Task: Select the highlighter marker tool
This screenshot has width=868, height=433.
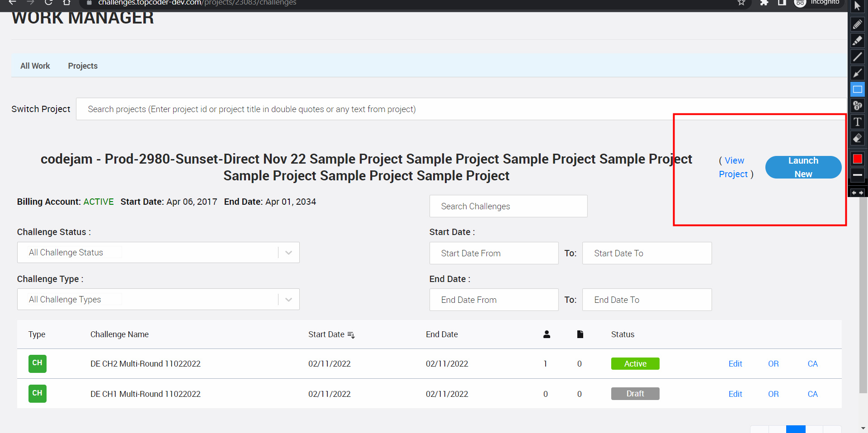Action: pyautogui.click(x=858, y=40)
